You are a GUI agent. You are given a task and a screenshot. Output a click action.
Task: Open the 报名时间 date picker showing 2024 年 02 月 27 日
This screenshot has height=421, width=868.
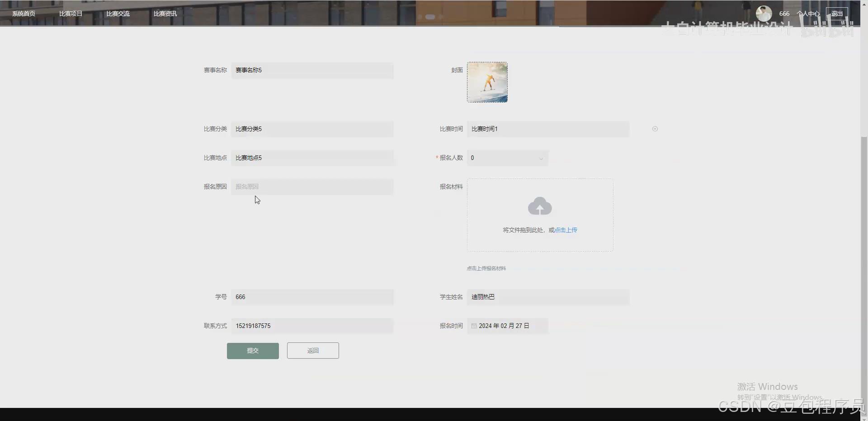[x=504, y=326]
